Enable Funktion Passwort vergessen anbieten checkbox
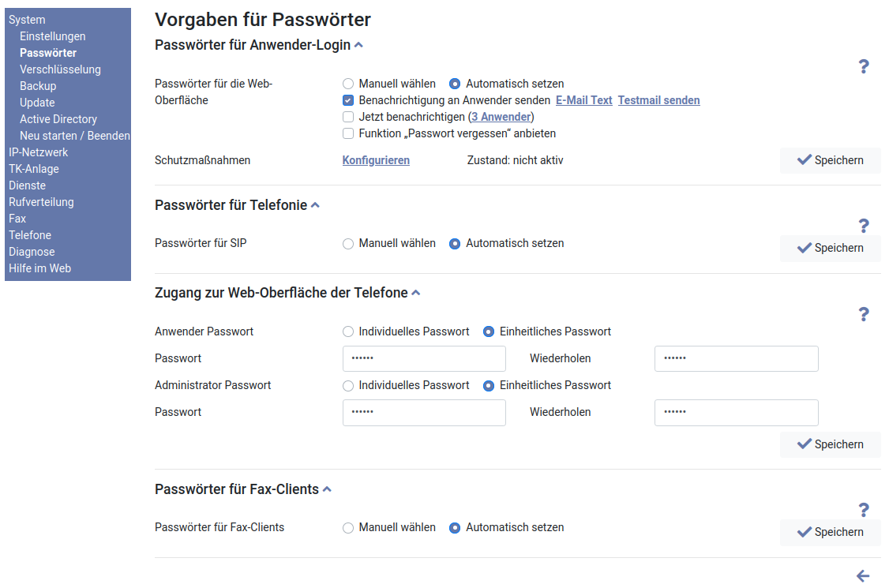889x588 pixels. coord(348,133)
